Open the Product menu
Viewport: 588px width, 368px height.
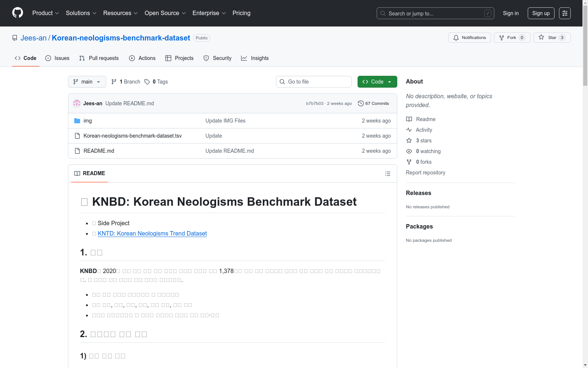[46, 13]
